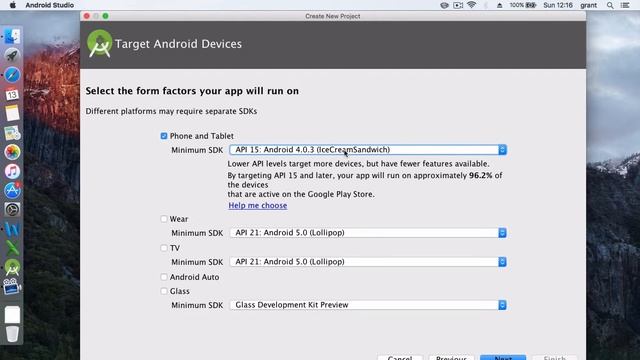Image resolution: width=640 pixels, height=360 pixels.
Task: Click the Finish button
Action: [554, 357]
